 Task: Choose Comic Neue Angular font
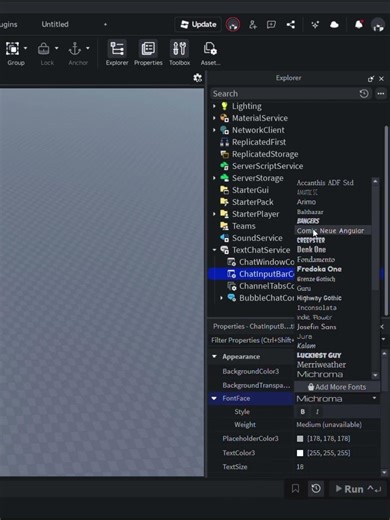pyautogui.click(x=333, y=231)
